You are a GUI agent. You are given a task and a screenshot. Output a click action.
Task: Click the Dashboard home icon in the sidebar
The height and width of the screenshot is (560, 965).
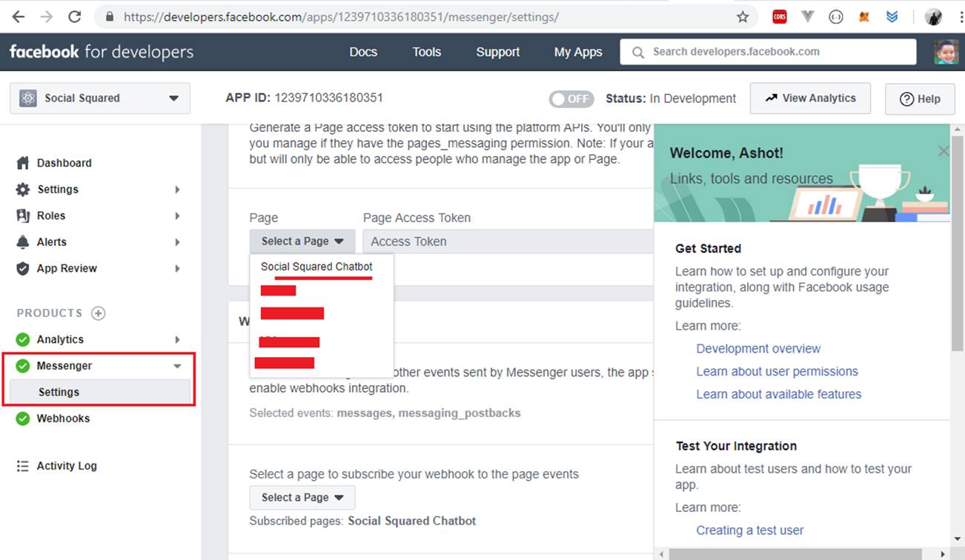23,163
